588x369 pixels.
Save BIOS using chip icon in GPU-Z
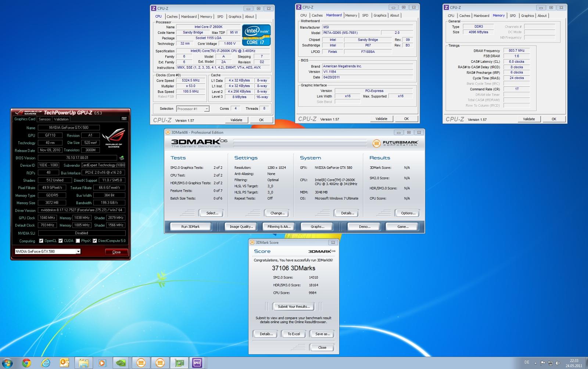122,158
